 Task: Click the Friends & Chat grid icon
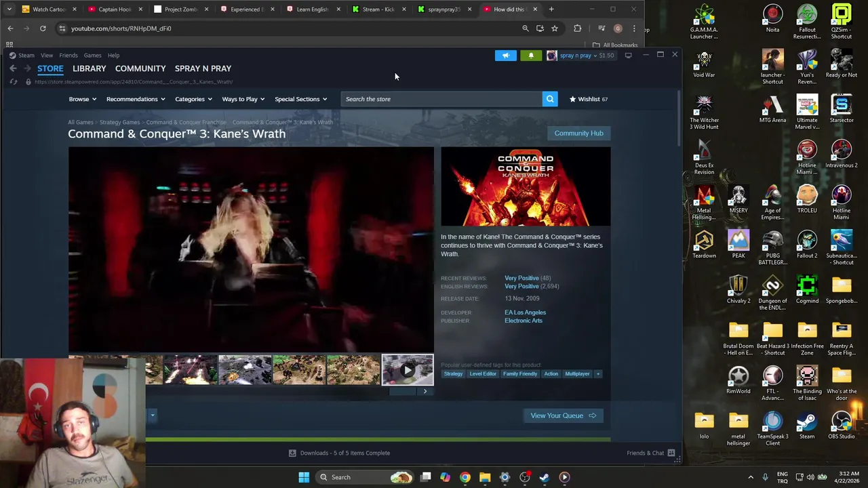click(671, 453)
